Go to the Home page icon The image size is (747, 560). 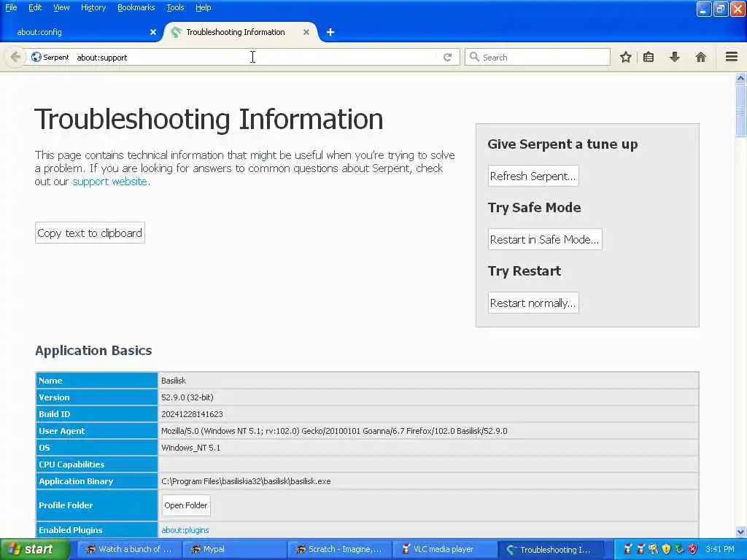coord(700,57)
